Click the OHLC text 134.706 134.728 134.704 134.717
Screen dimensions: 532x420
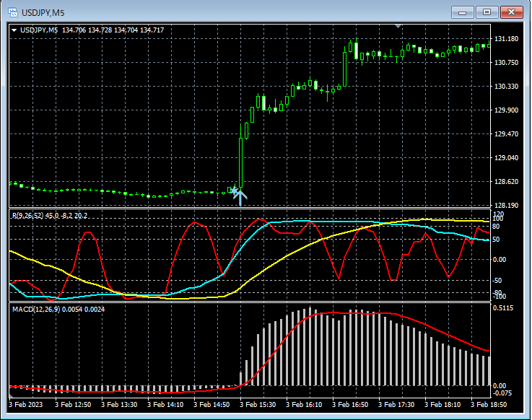(x=113, y=30)
